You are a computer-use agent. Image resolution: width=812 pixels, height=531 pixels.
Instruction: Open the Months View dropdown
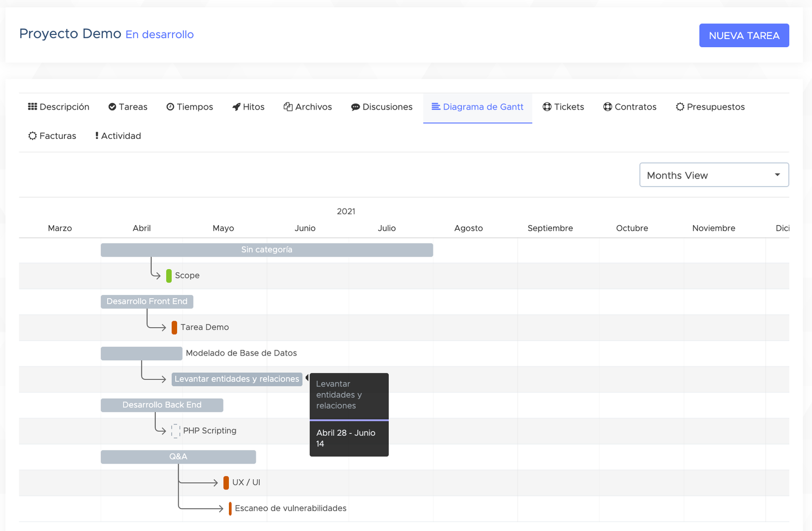[714, 175]
